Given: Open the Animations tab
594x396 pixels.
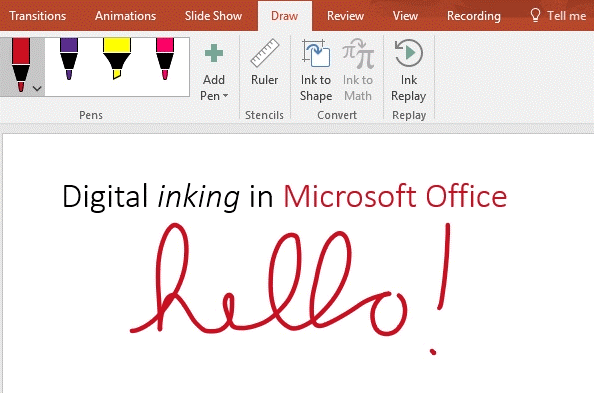Looking at the screenshot, I should pos(125,16).
